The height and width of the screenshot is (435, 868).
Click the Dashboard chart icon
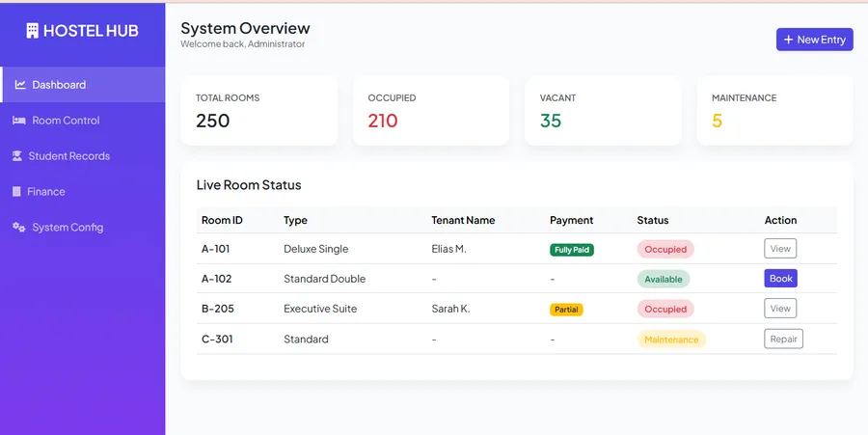20,85
